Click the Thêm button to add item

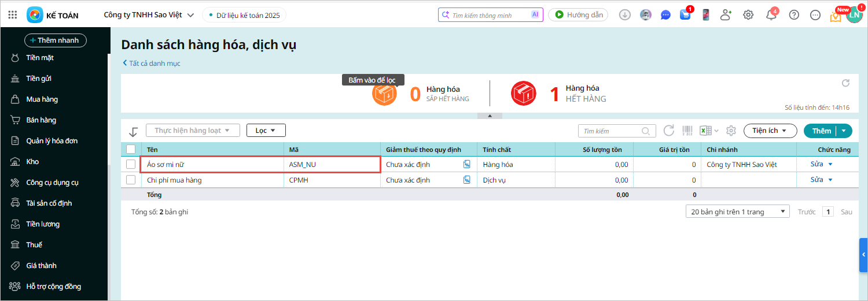[x=821, y=131]
